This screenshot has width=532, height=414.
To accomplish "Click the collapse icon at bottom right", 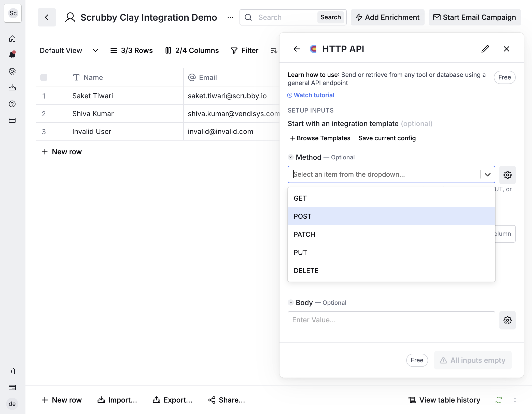I will pos(515,400).
